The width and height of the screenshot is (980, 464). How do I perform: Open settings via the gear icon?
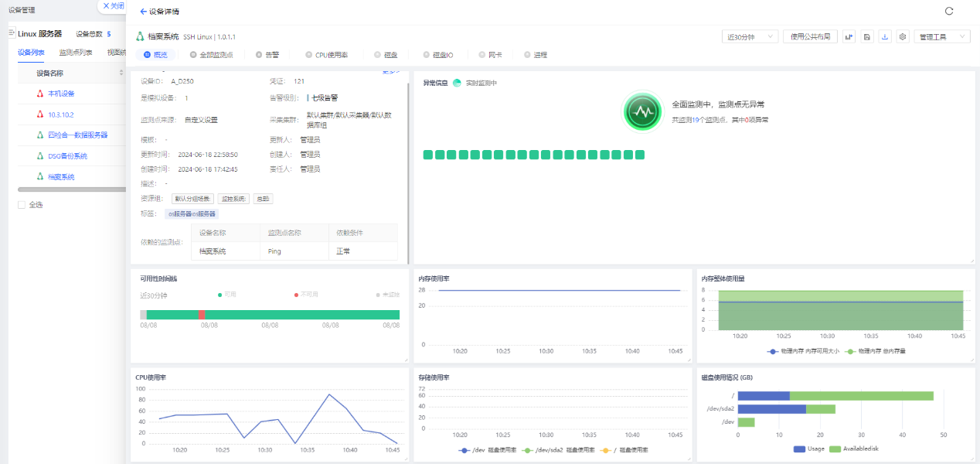pyautogui.click(x=903, y=36)
